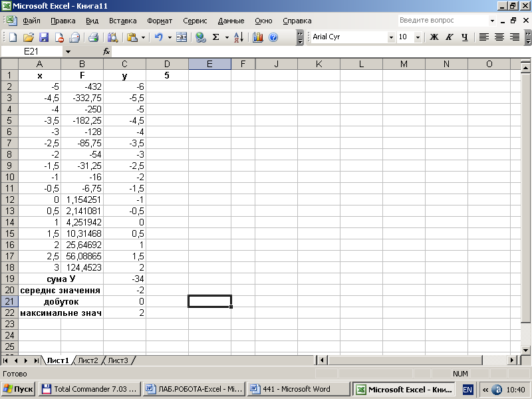This screenshot has width=532, height=399.
Task: Apply underline with the Ч button
Action: point(464,37)
